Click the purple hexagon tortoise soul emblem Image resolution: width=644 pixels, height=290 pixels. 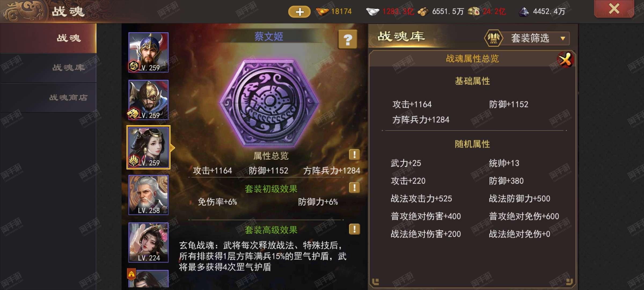(269, 103)
